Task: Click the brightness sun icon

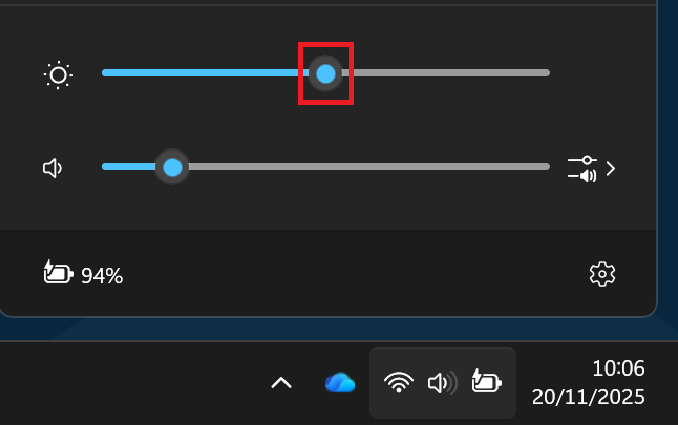Action: click(58, 75)
